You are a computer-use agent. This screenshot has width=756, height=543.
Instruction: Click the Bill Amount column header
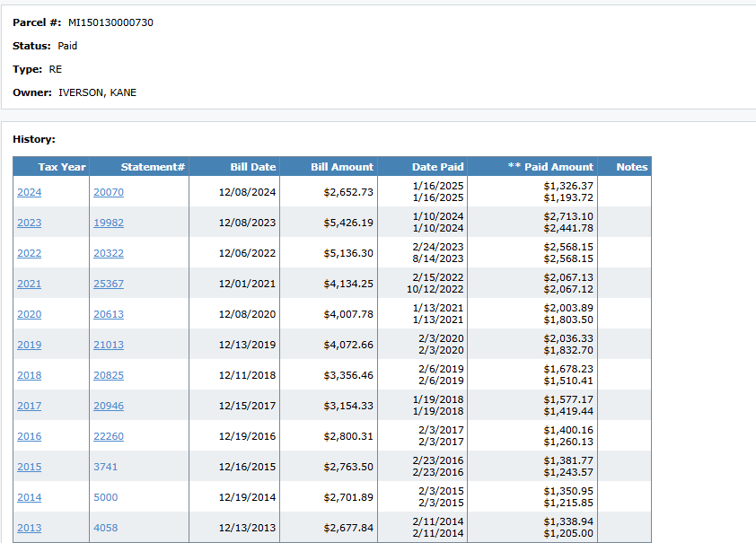(341, 167)
